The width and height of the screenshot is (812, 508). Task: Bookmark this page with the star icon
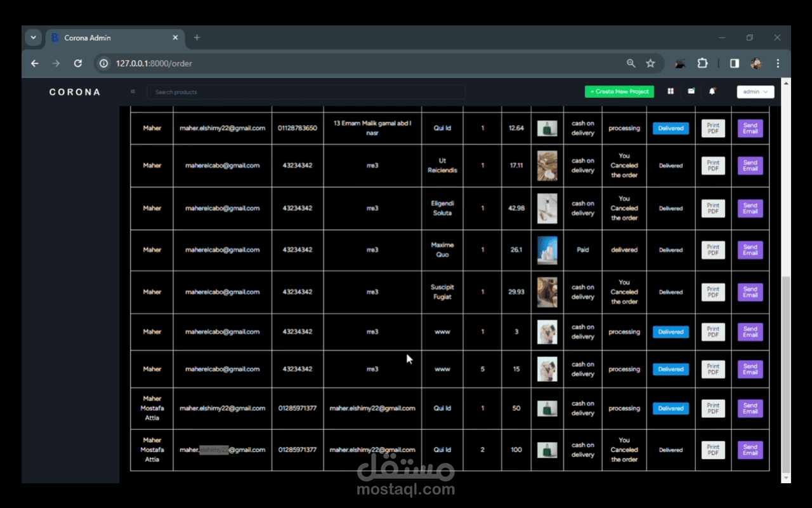pos(650,63)
